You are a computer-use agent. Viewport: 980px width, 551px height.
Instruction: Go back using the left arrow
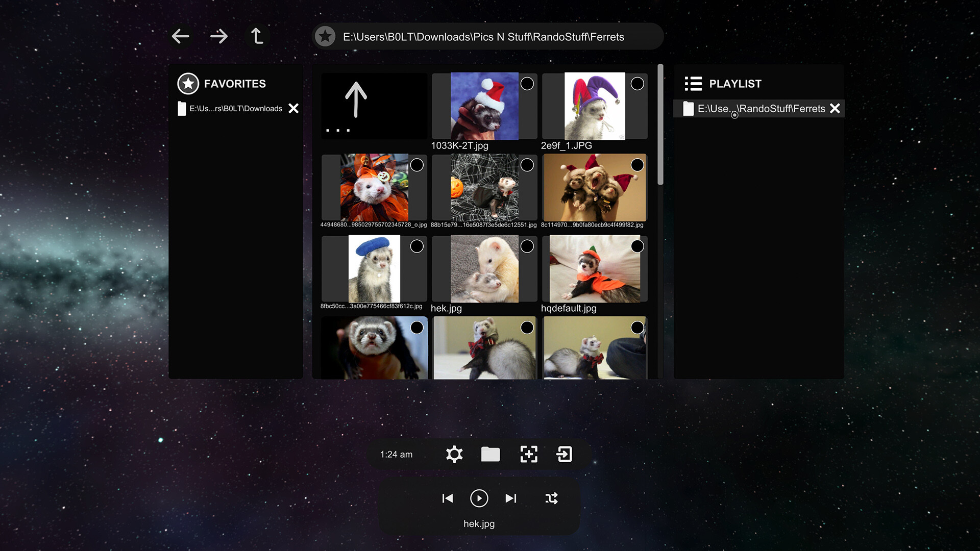click(x=180, y=36)
